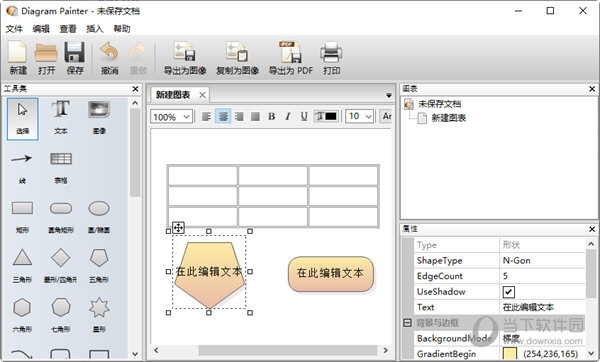Click the 重做 (Redo) arrow icon

pos(138,51)
